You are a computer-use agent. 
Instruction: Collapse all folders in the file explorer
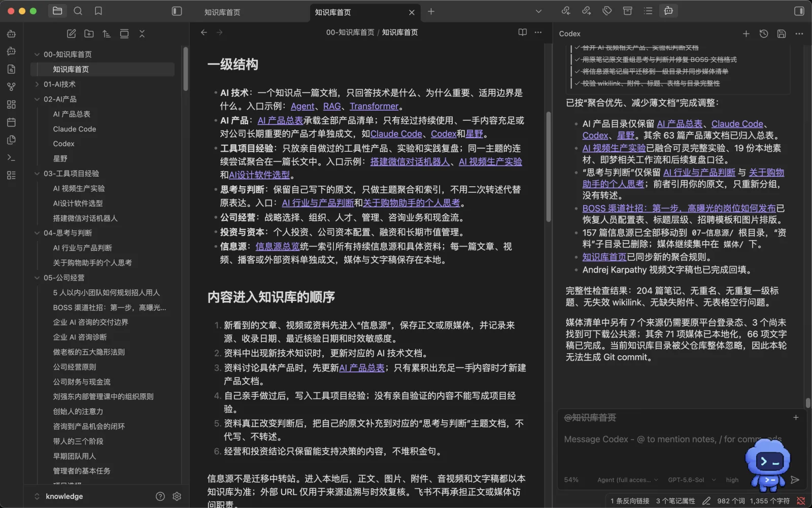[142, 33]
